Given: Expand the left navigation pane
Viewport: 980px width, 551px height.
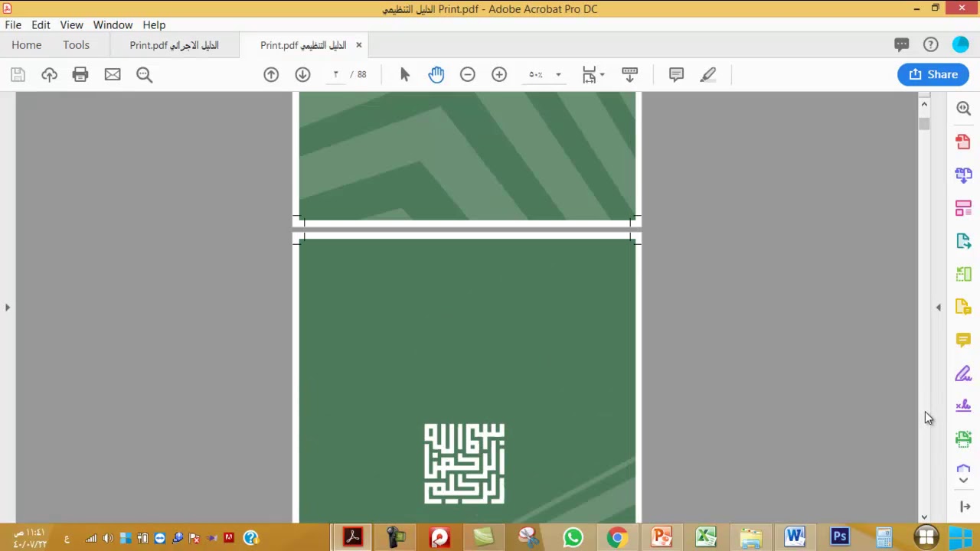Looking at the screenshot, I should [8, 308].
